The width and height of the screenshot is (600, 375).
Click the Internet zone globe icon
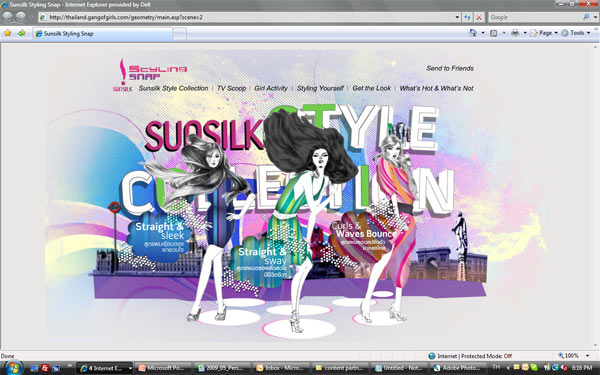[432, 356]
